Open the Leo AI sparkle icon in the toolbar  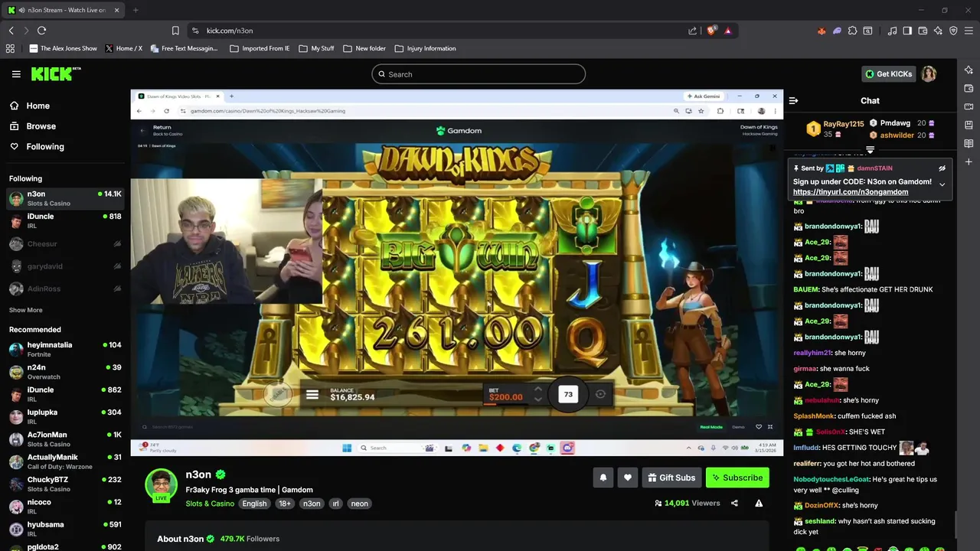[938, 31]
